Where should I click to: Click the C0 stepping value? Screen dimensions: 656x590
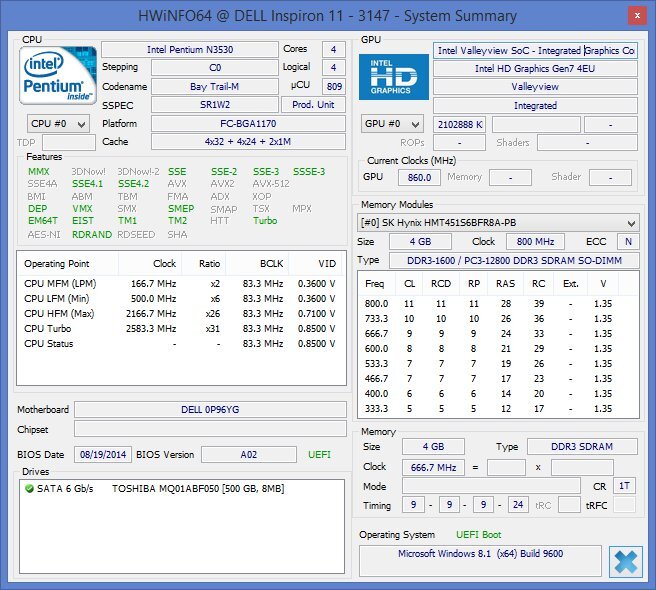(215, 68)
